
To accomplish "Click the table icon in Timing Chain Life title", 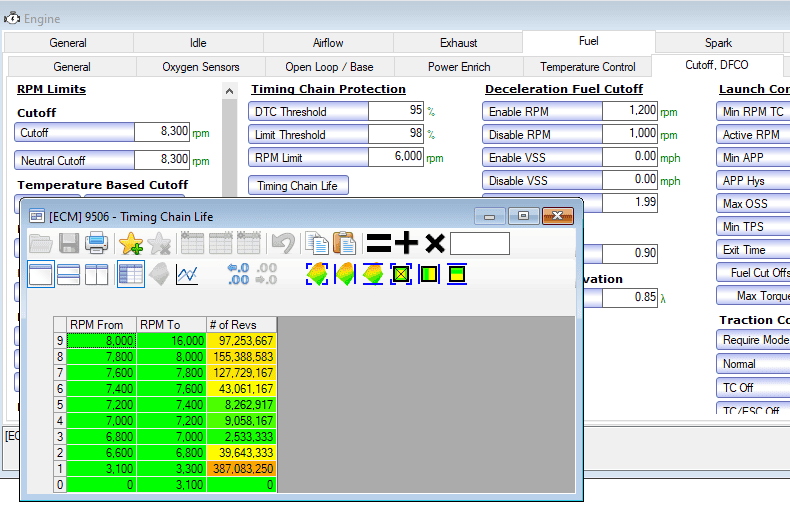I will pyautogui.click(x=36, y=217).
